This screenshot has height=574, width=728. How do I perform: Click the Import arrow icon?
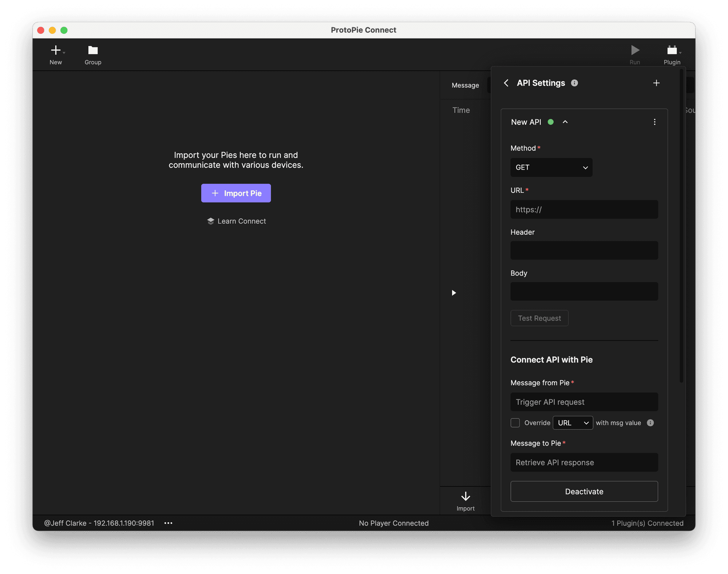point(466,496)
